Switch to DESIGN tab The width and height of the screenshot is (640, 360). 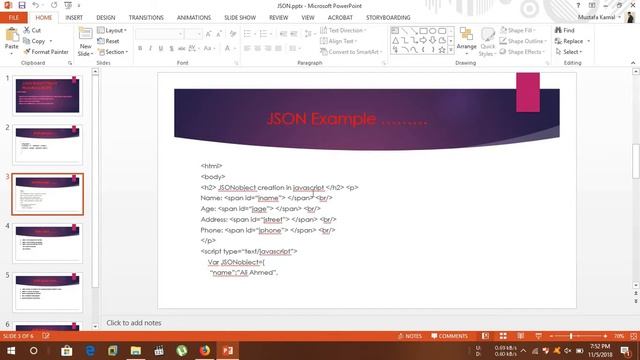(106, 18)
